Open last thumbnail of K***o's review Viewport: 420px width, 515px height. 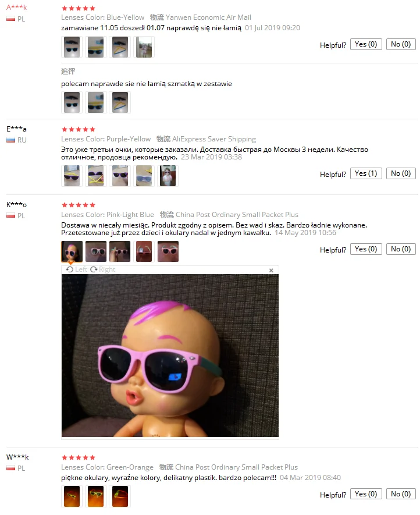[168, 251]
